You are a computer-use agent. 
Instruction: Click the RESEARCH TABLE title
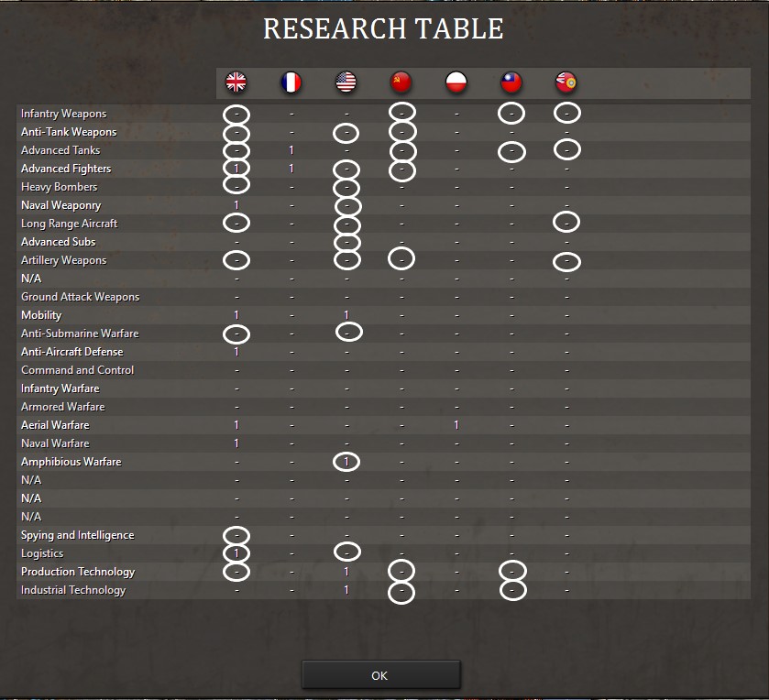coord(383,28)
